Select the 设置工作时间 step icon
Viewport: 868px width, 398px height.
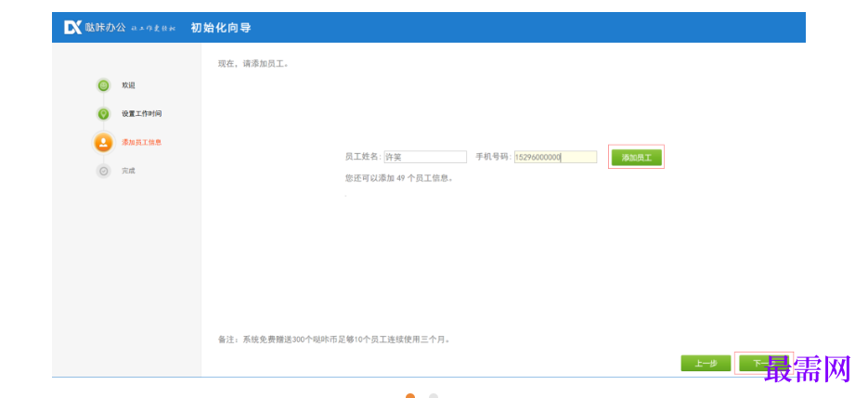click(x=104, y=114)
